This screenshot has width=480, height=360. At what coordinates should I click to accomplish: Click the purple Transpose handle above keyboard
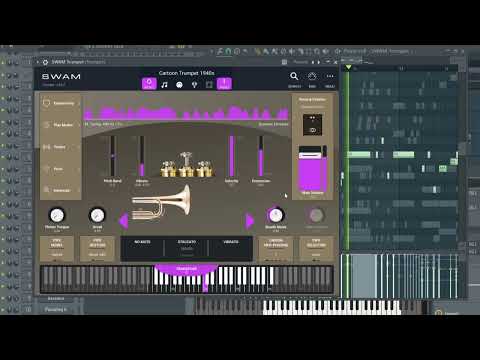point(186,269)
